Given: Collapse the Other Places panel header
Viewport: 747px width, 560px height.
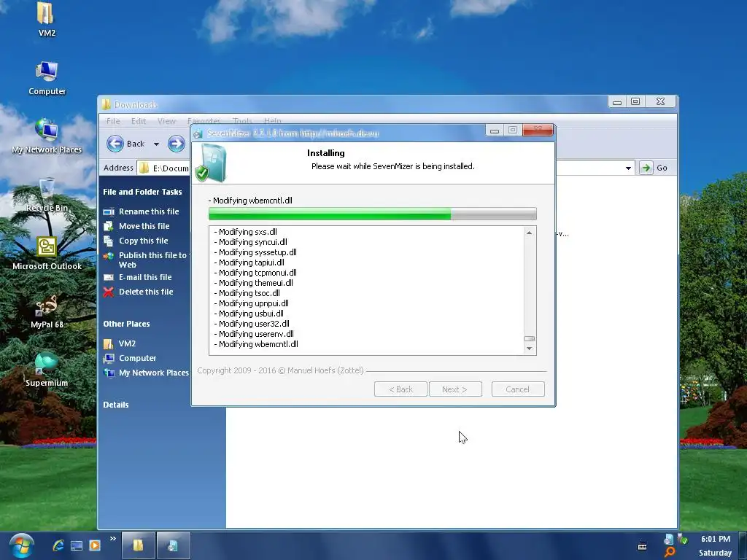Looking at the screenshot, I should click(126, 324).
